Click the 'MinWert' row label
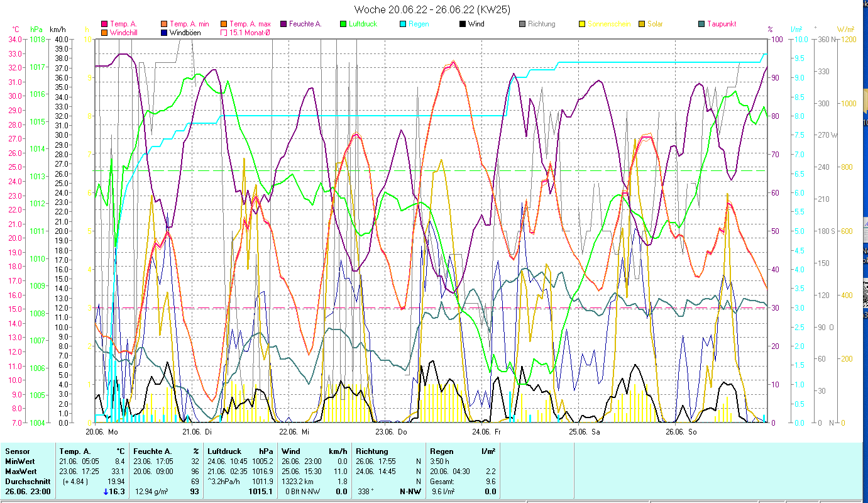 click(19, 462)
